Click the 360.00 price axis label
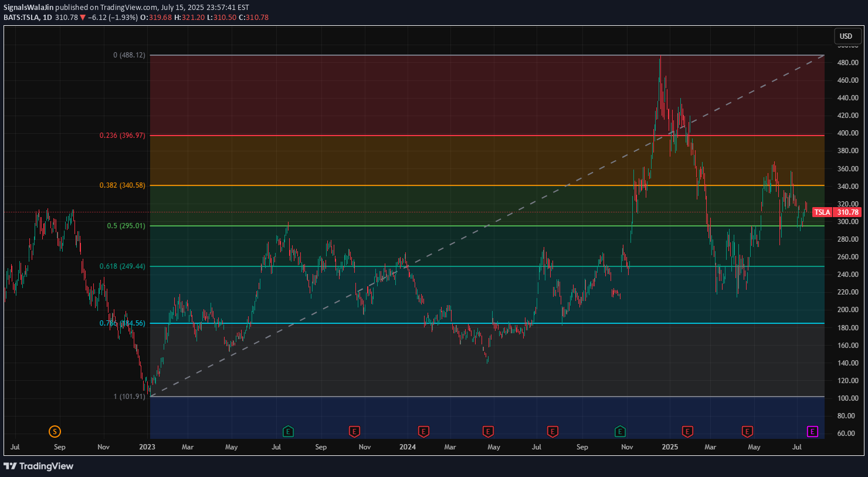Viewport: 868px width, 477px height. tap(848, 169)
